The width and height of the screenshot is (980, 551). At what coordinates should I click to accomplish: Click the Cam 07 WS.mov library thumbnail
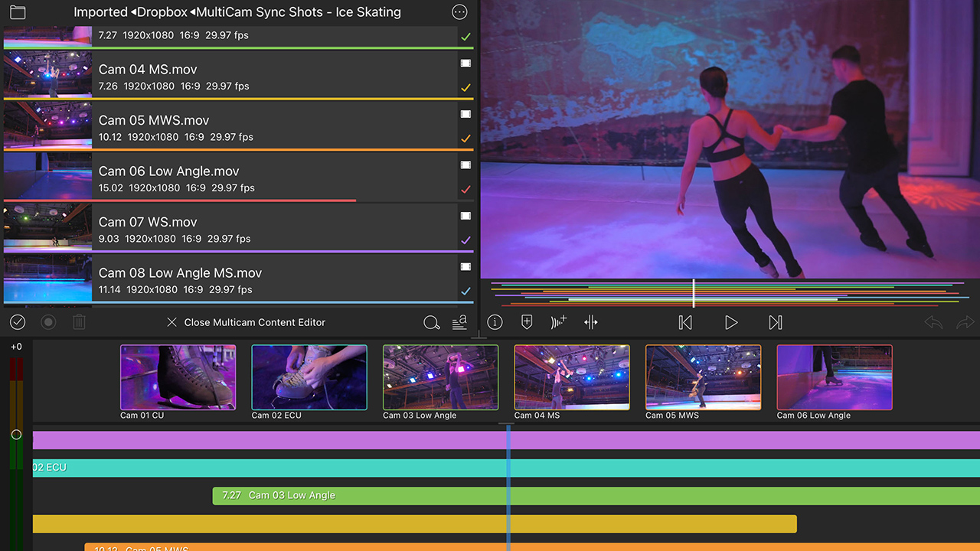click(x=47, y=227)
